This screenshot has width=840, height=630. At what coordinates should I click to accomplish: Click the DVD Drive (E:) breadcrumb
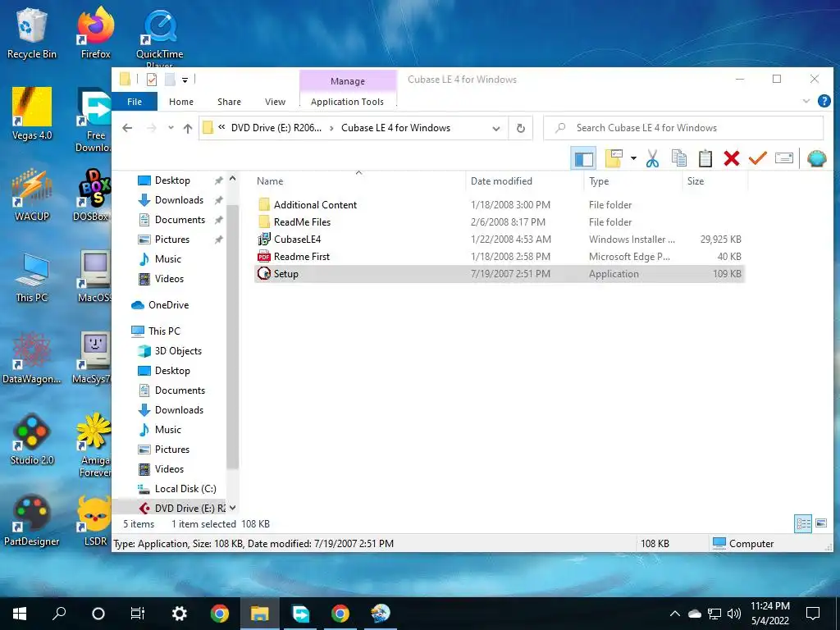276,128
